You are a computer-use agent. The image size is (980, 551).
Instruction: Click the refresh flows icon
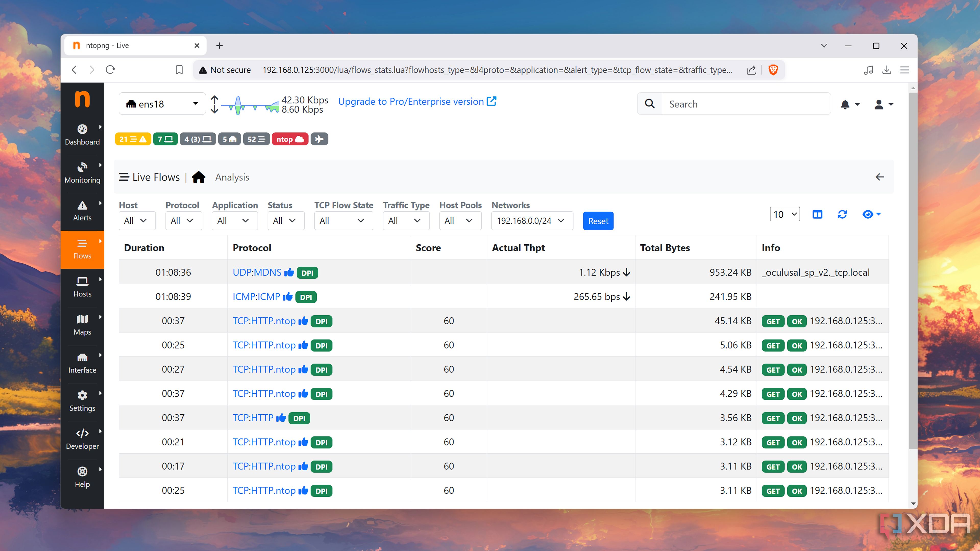[842, 214]
